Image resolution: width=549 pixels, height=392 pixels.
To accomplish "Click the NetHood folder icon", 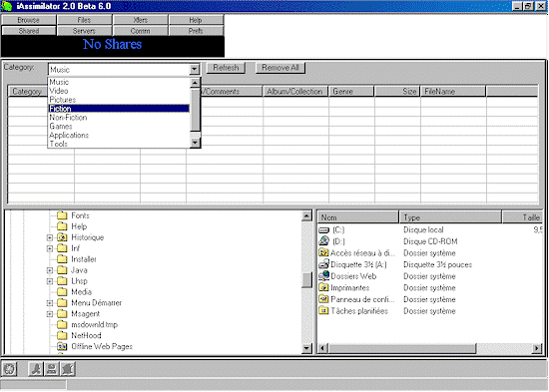I will click(62, 335).
